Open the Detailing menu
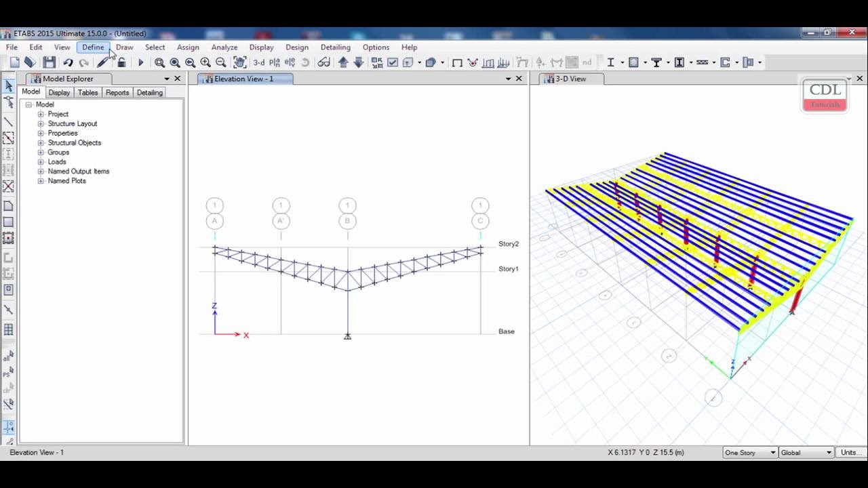Screen dimensions: 868x488 click(336, 47)
